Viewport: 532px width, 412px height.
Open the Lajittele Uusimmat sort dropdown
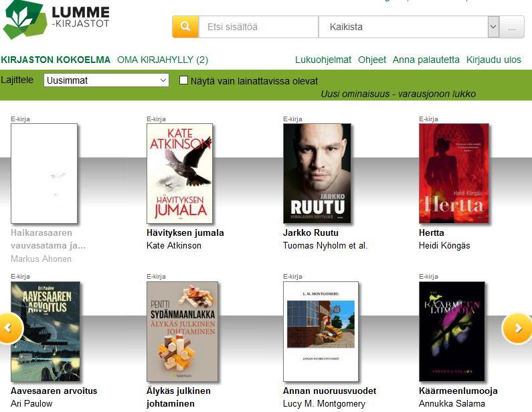tap(106, 80)
